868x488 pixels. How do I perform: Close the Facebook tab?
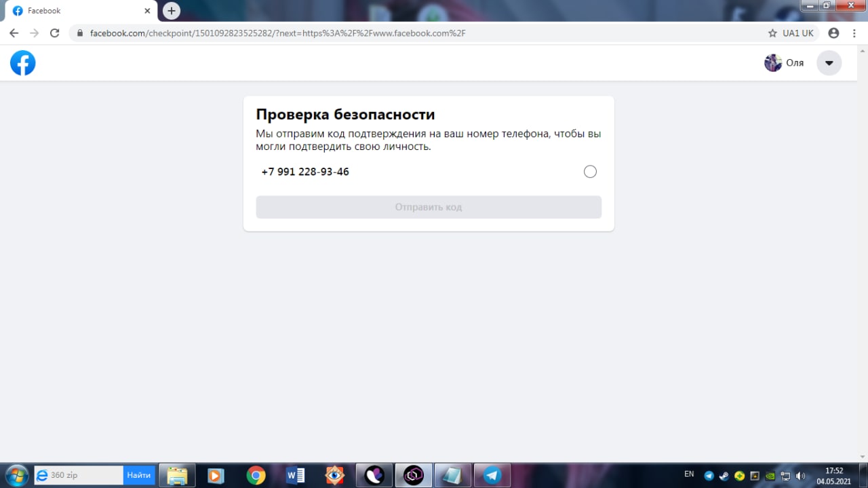pos(147,11)
